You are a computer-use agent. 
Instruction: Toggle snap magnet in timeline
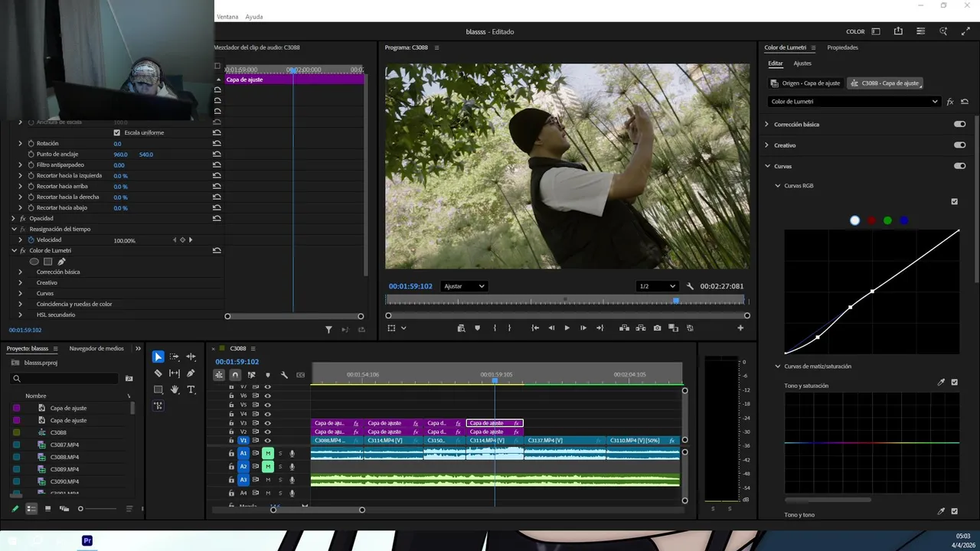click(235, 375)
